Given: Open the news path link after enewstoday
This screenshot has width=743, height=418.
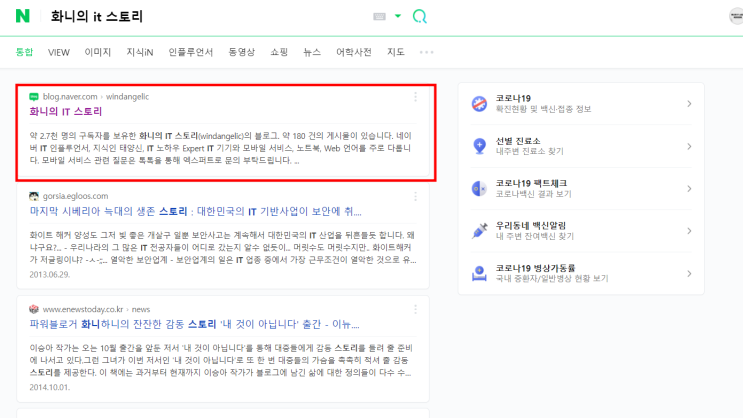Looking at the screenshot, I should (x=141, y=309).
